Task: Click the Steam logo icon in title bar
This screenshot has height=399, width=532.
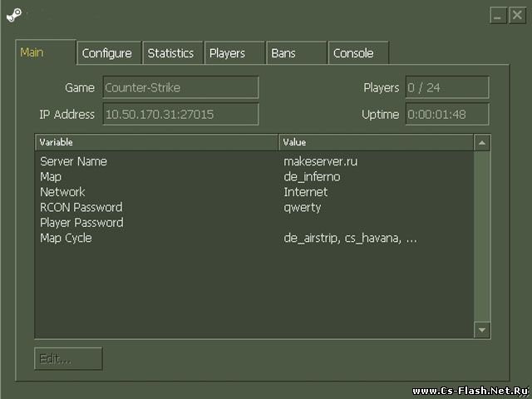Action: pos(14,14)
